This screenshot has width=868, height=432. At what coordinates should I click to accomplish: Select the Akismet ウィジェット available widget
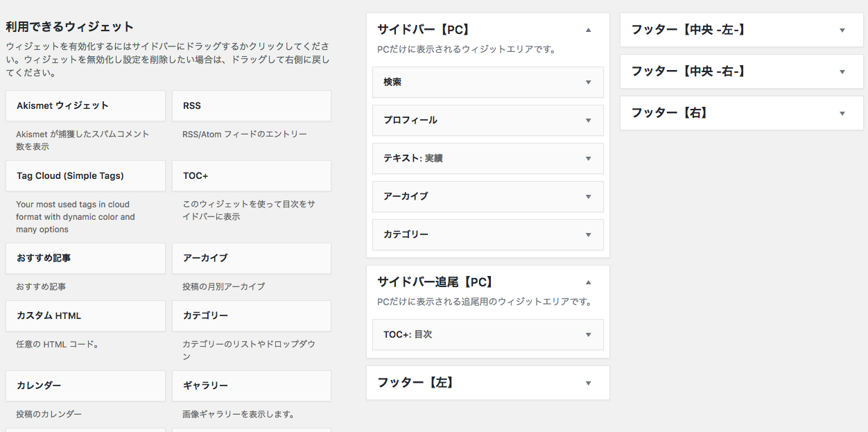85,105
